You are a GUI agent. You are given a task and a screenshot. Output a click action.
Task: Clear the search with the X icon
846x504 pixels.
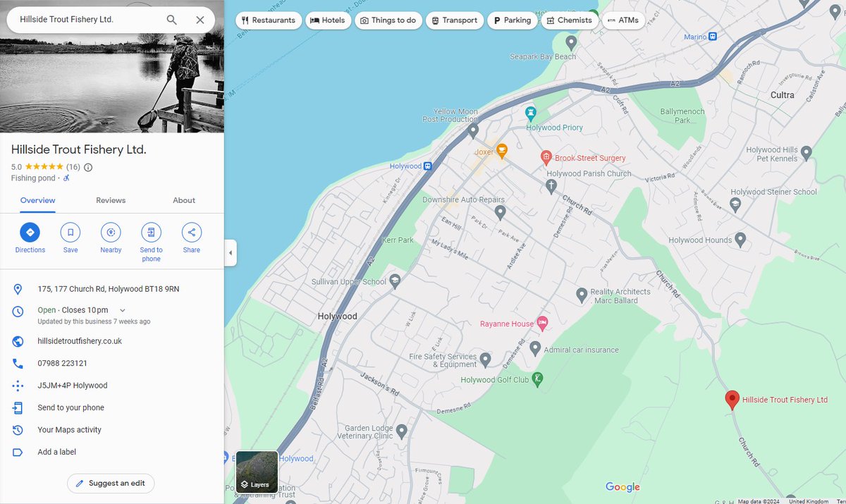pyautogui.click(x=200, y=20)
